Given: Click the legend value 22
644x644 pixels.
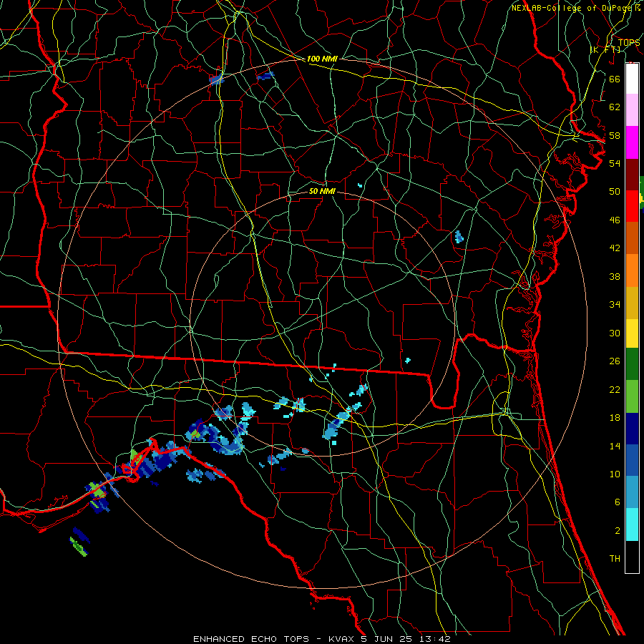Looking at the screenshot, I should point(615,389).
